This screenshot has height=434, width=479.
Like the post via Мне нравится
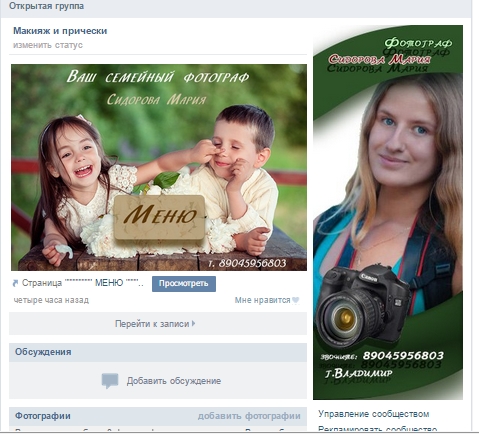(262, 300)
